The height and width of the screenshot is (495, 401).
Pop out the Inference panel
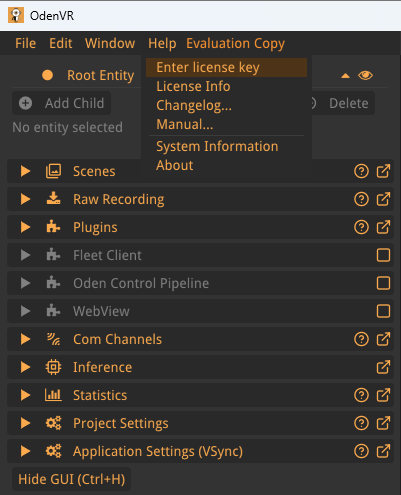(x=383, y=367)
